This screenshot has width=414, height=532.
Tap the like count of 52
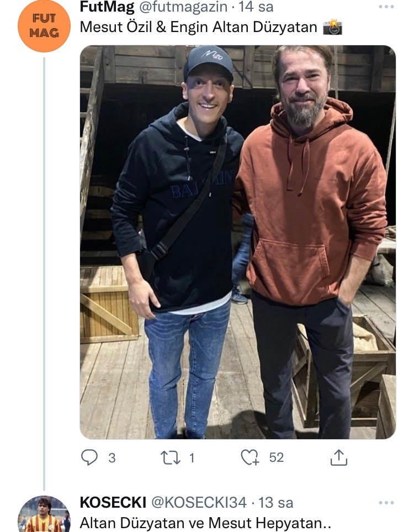[x=277, y=457]
